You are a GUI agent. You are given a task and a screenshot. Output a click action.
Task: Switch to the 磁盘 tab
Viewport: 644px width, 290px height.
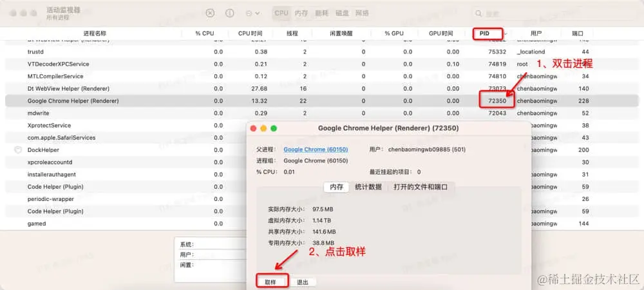click(x=342, y=13)
